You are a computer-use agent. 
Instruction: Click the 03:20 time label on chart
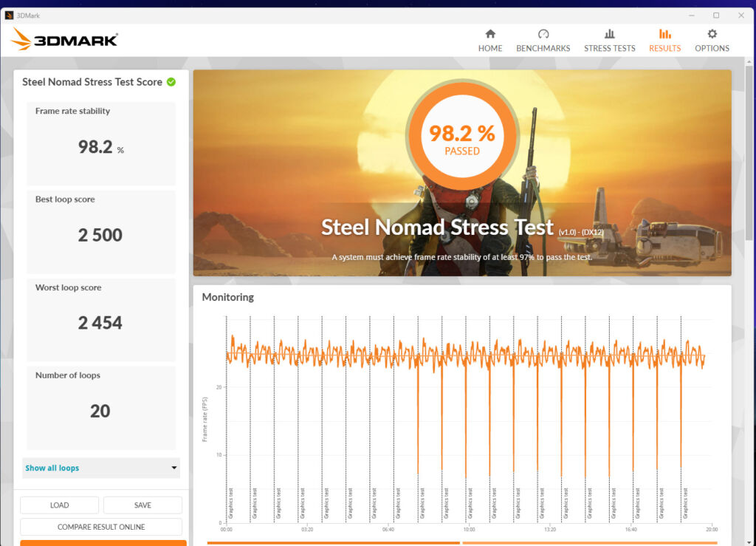tap(307, 529)
